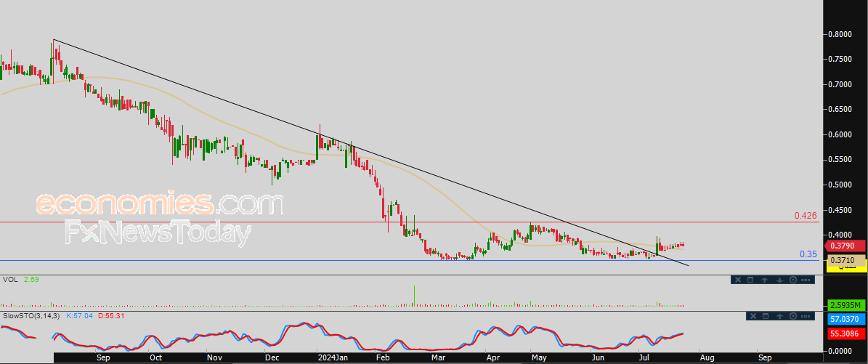This screenshot has height=364, width=868.
Task: Click the D:55.31 stochastic value
Action: (x=111, y=316)
